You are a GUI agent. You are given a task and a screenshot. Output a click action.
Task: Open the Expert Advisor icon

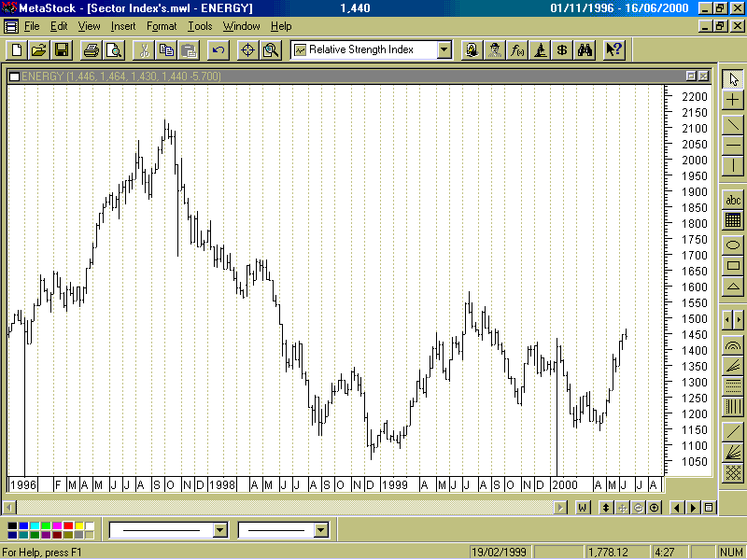coord(495,50)
